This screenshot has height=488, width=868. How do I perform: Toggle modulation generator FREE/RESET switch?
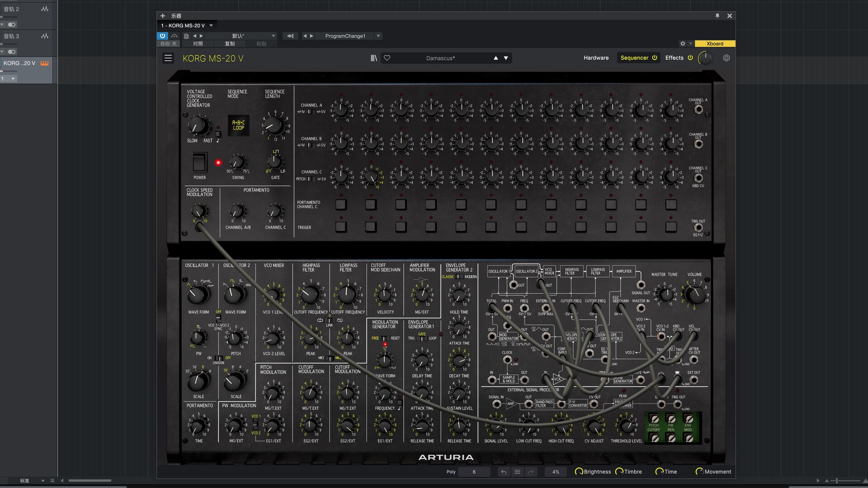pos(385,338)
